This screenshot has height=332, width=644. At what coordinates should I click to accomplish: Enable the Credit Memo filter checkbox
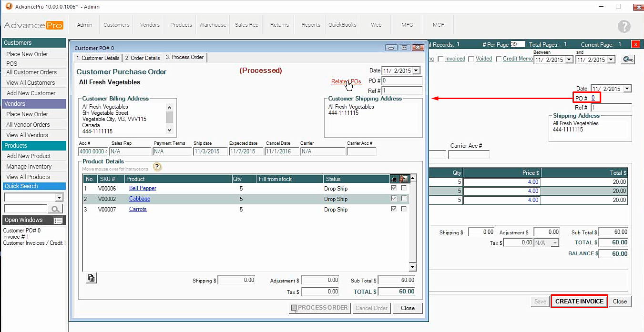tap(499, 59)
